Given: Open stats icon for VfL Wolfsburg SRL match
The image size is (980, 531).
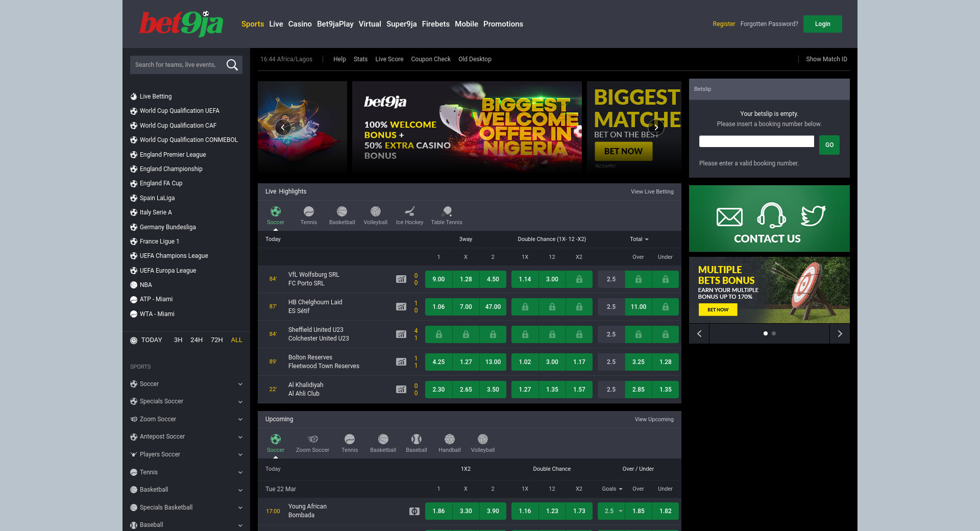Looking at the screenshot, I should 401,279.
